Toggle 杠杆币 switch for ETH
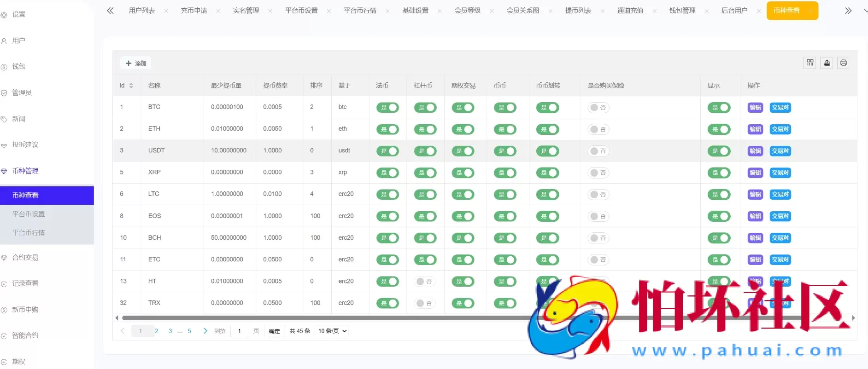The image size is (868, 369). [x=425, y=129]
